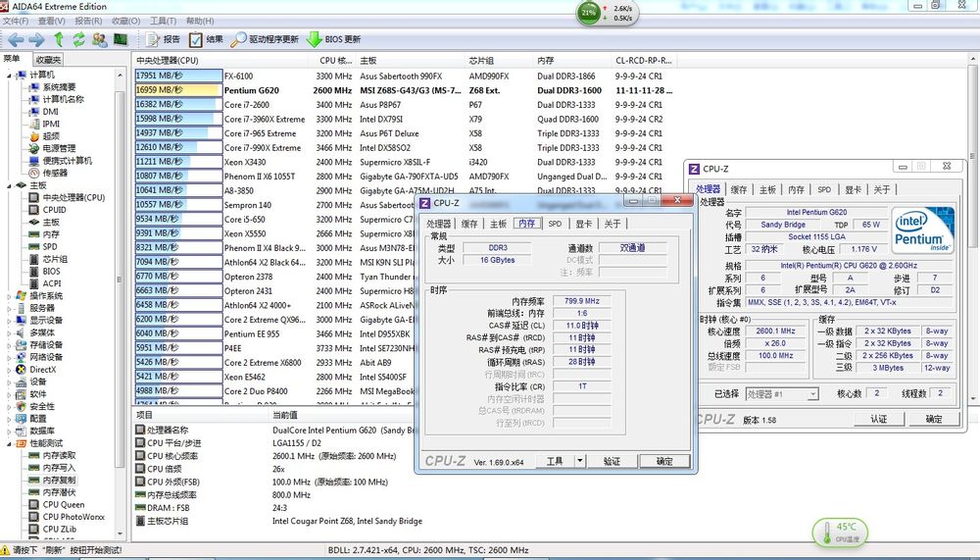
Task: Select CPU Queen benchmark in tree
Action: (x=63, y=505)
